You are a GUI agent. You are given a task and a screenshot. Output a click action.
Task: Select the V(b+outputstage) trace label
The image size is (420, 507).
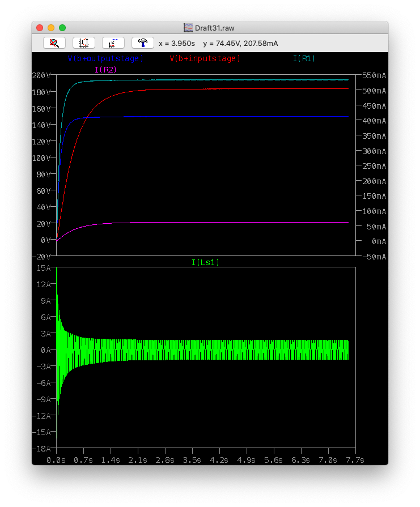click(105, 58)
